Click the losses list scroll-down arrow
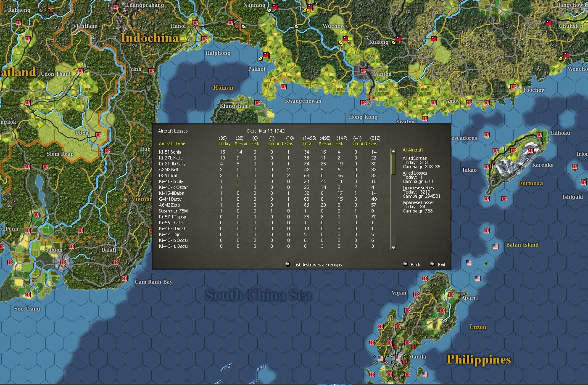 click(393, 247)
